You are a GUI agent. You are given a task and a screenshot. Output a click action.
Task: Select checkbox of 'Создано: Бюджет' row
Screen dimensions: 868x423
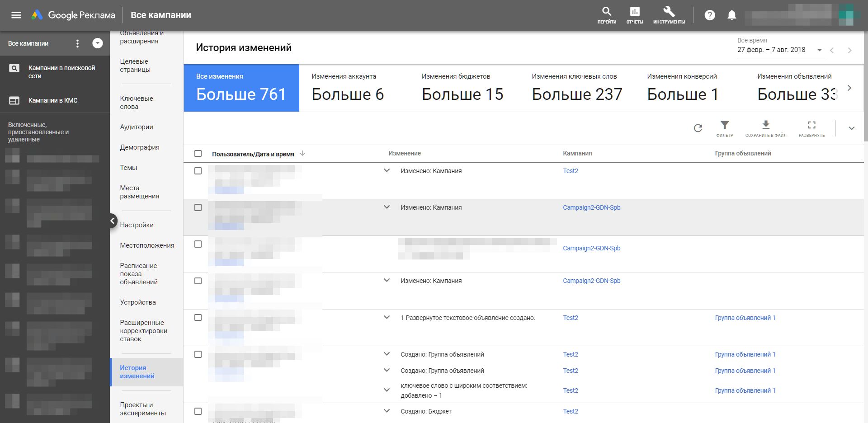198,411
